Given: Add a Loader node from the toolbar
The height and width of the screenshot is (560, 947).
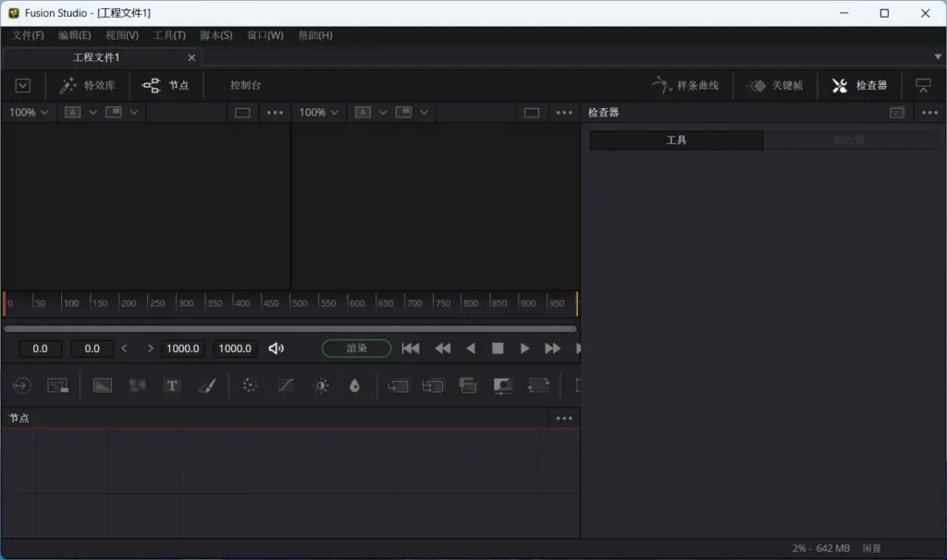Looking at the screenshot, I should point(22,385).
